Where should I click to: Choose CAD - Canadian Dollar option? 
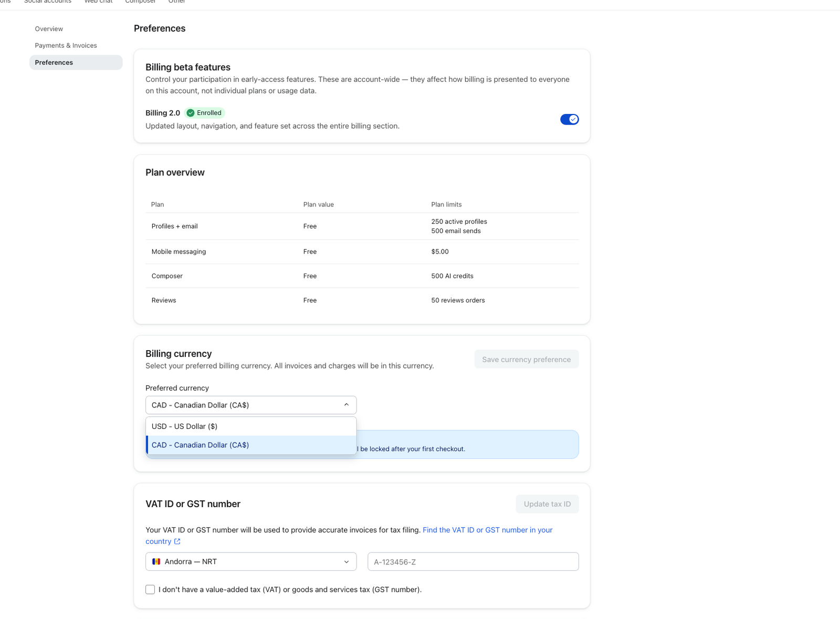pos(251,445)
